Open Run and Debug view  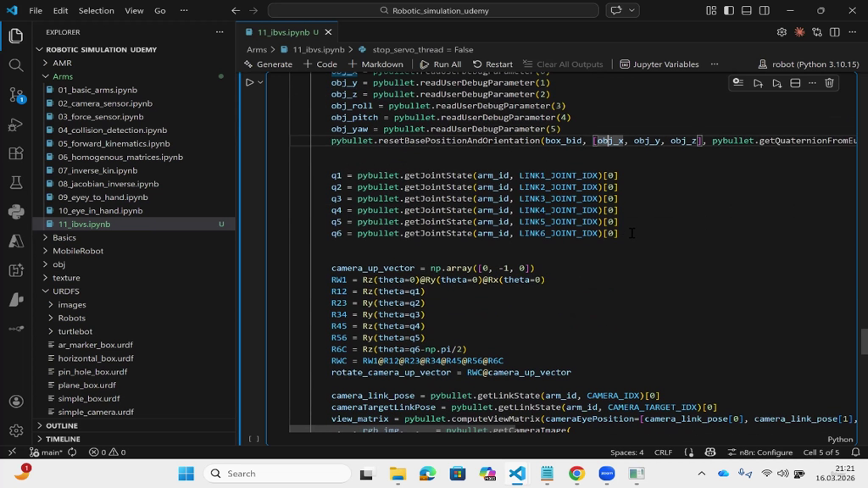coord(16,125)
